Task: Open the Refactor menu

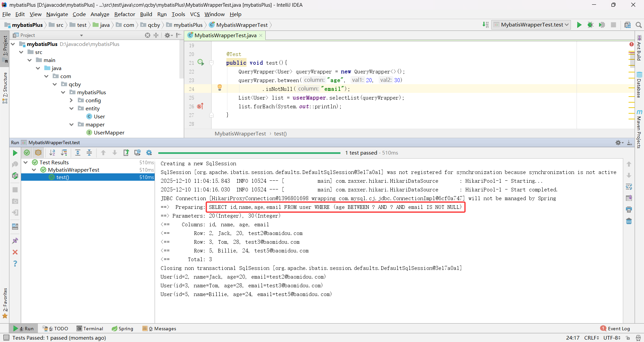Action: [124, 14]
